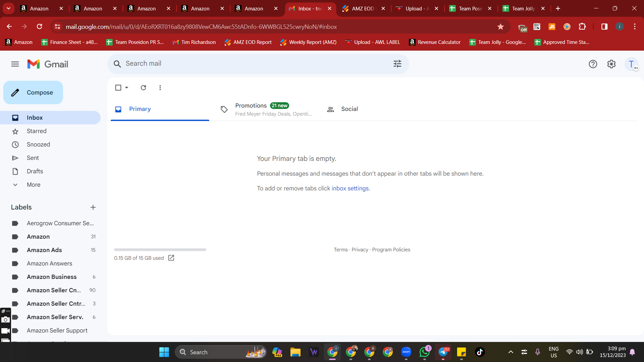Open Gmail Settings gear icon
This screenshot has height=362, width=644.
pyautogui.click(x=611, y=64)
